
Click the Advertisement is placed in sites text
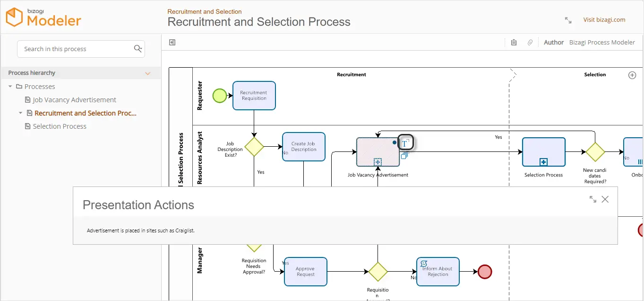pyautogui.click(x=141, y=230)
